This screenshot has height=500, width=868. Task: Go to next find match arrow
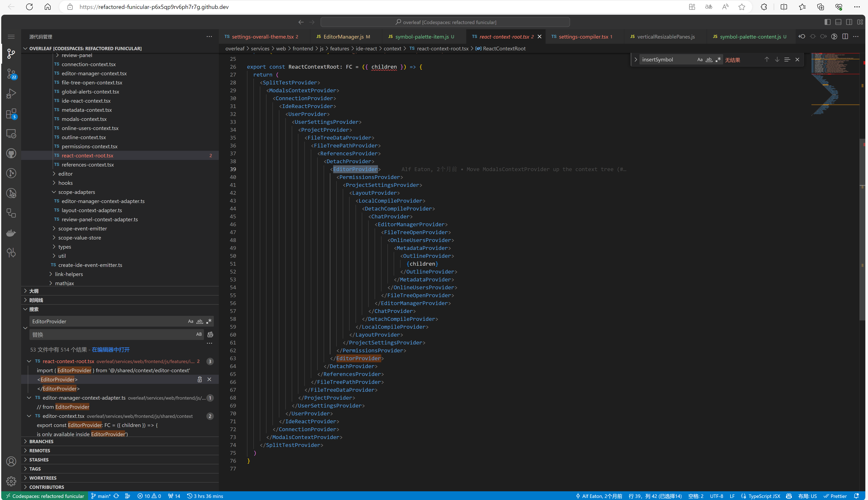[777, 59]
